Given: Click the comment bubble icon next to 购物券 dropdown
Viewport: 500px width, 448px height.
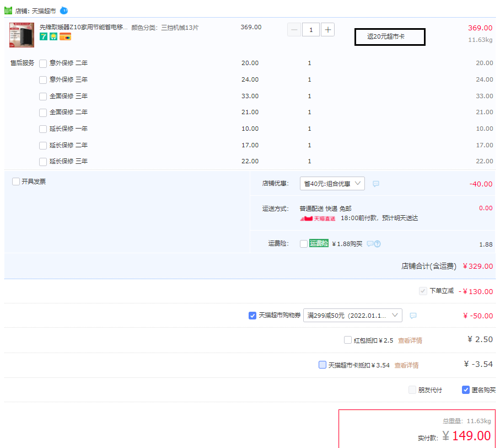Looking at the screenshot, I should coord(413,316).
